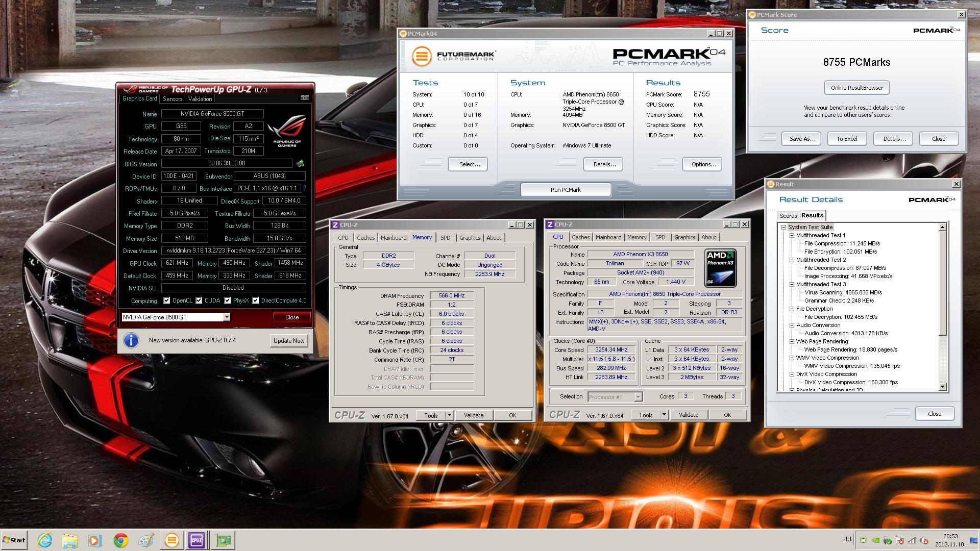Click the network signal tray icon

pyautogui.click(x=912, y=540)
